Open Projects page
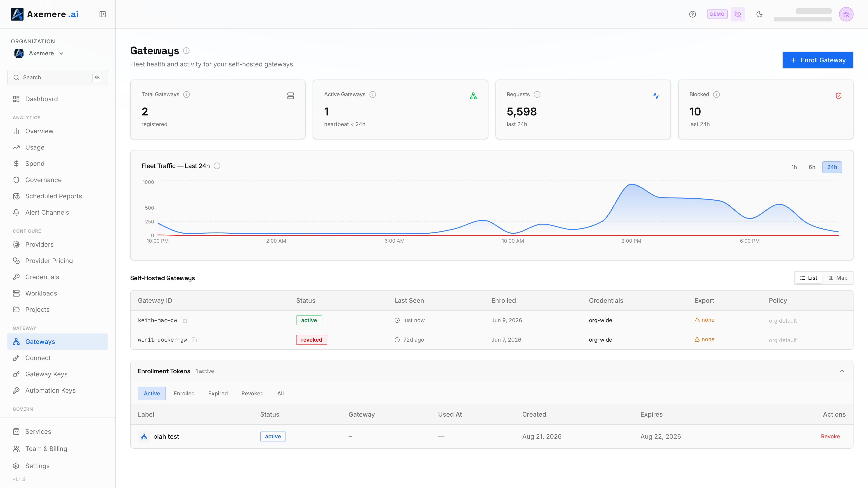 (58, 310)
